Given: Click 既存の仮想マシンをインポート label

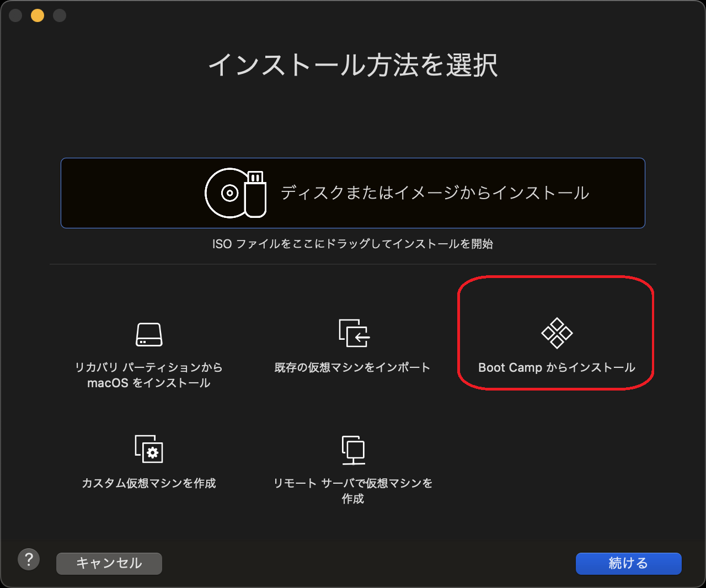Looking at the screenshot, I should [x=352, y=367].
